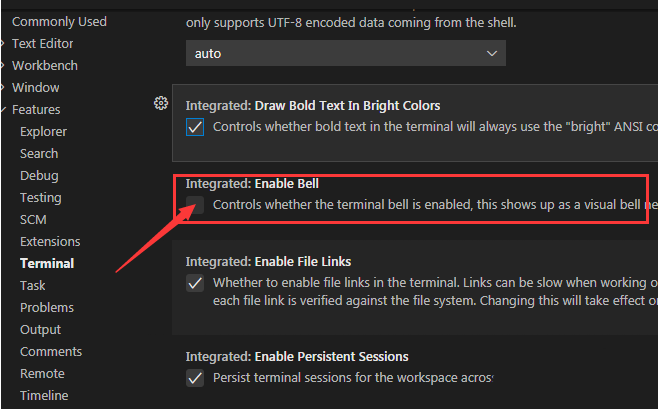This screenshot has width=658, height=409.
Task: Toggle the Enable File Links checkbox
Action: 196,283
